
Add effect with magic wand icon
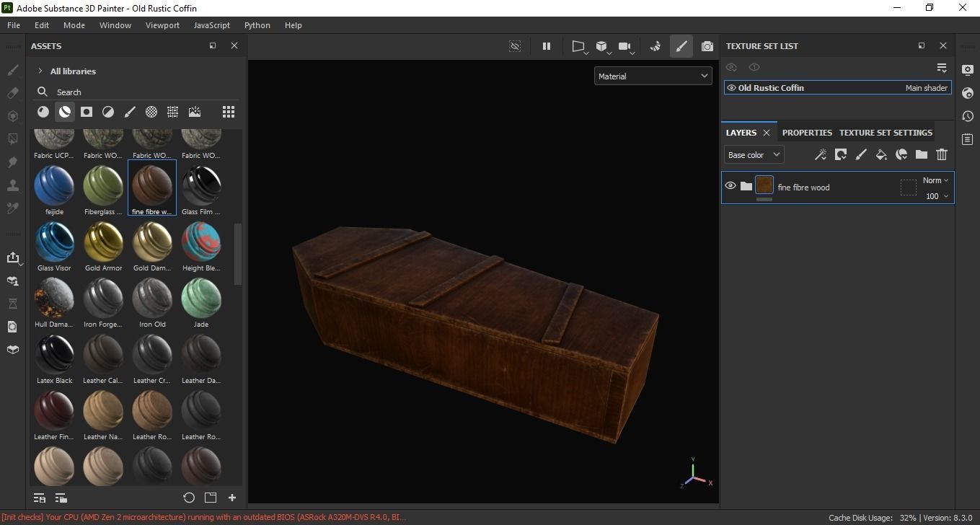coord(821,154)
